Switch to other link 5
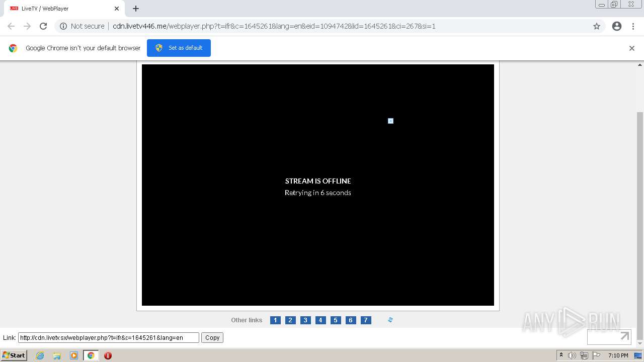Screen dimensions: 644x362 pos(336,320)
